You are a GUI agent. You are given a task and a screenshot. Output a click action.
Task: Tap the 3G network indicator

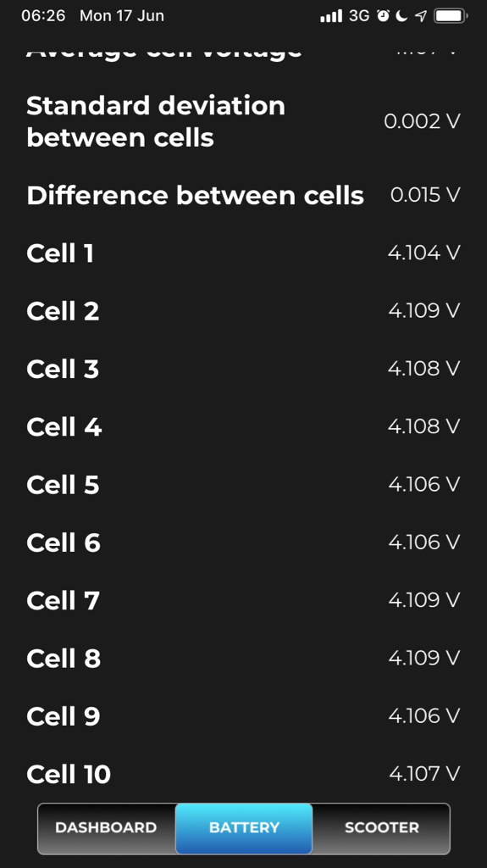(x=359, y=16)
